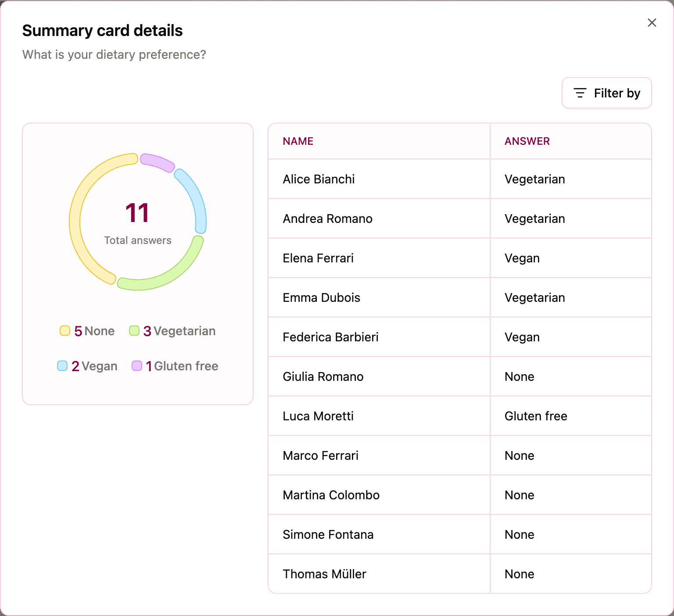Click the yellow None legend swatch

click(x=65, y=331)
